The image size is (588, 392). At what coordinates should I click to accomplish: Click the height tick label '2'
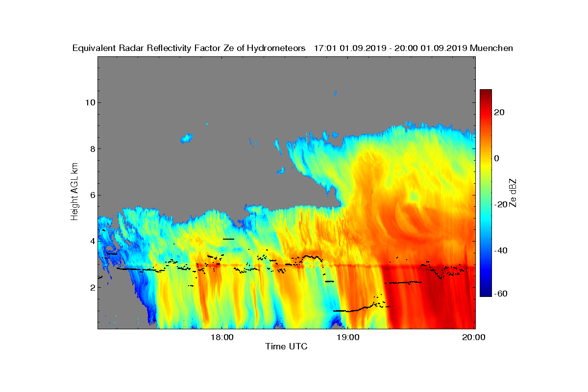pyautogui.click(x=92, y=287)
